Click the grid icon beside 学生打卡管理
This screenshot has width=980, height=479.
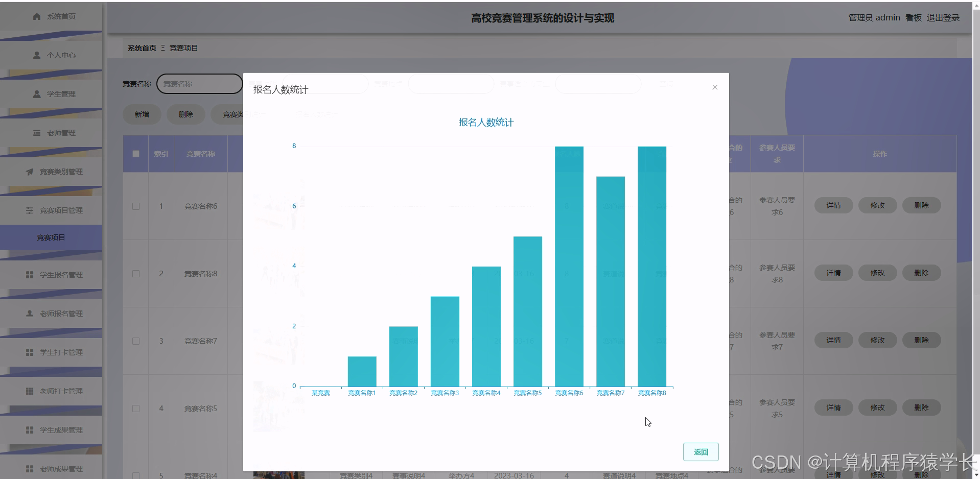tap(30, 352)
